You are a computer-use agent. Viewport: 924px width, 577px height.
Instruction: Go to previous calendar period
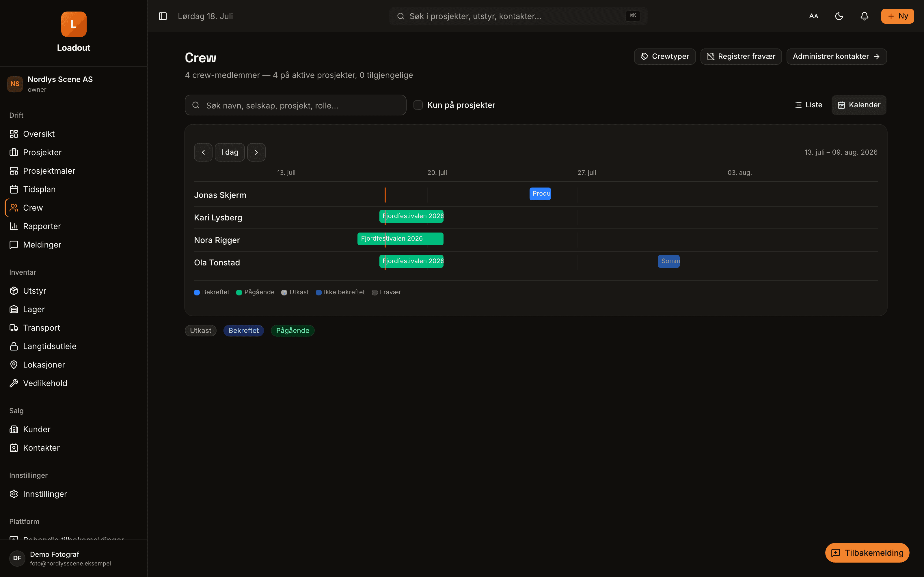pyautogui.click(x=203, y=152)
